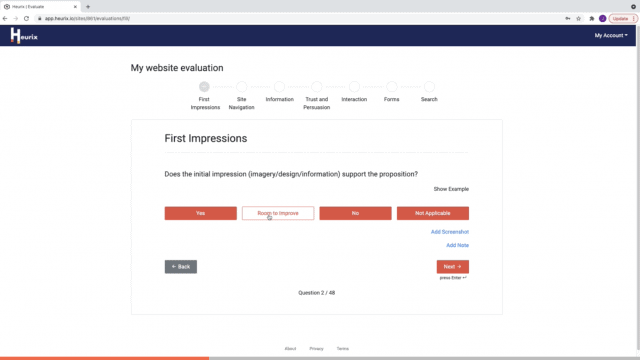Expand Show Example

(x=451, y=189)
